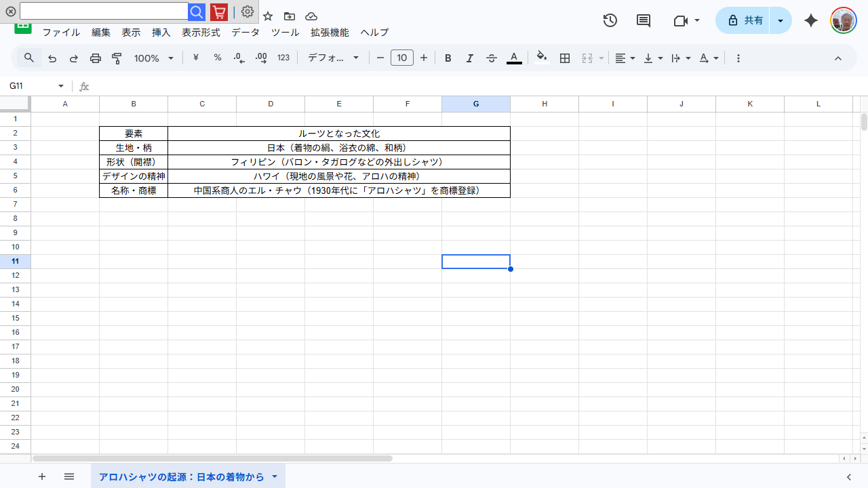The width and height of the screenshot is (868, 488).
Task: Select the paint format tool
Action: point(117,58)
